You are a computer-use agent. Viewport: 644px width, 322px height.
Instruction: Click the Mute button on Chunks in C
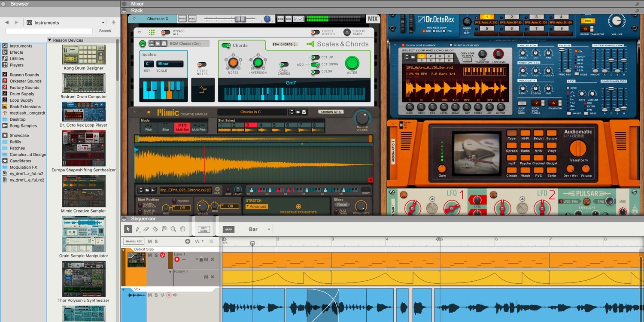click(182, 19)
